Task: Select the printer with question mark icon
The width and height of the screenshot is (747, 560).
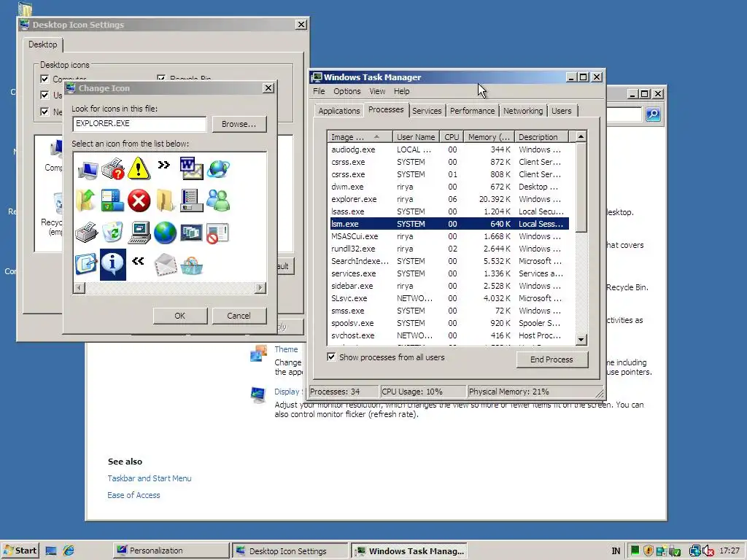Action: click(x=113, y=169)
